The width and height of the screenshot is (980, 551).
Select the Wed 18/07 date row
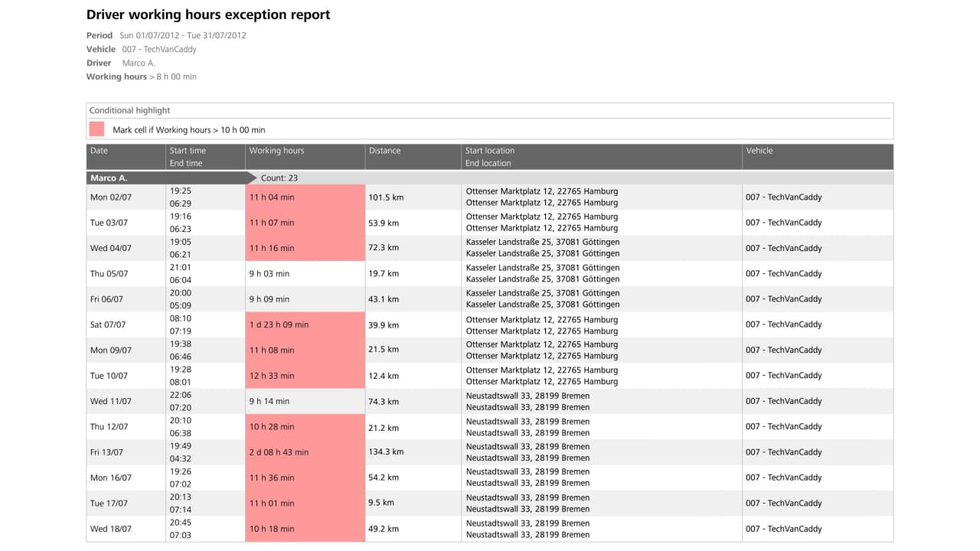110,529
